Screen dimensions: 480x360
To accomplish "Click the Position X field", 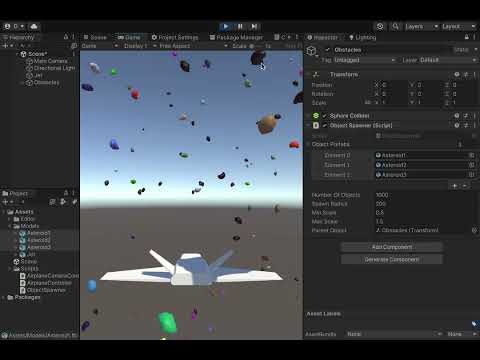I will [393, 85].
